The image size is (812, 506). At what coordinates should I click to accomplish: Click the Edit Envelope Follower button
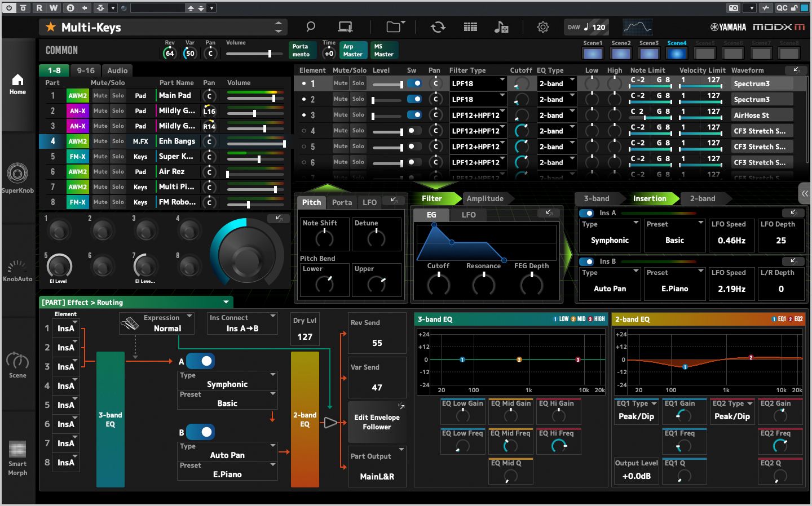coord(377,421)
